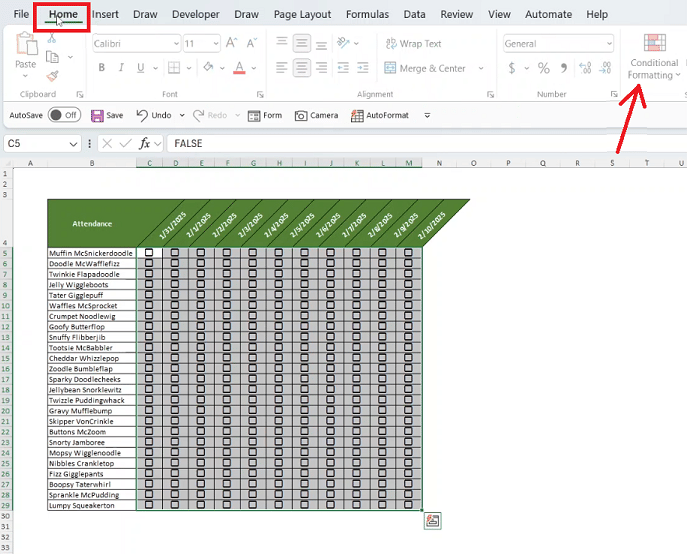
Task: Increase font size with larger A
Action: [231, 43]
